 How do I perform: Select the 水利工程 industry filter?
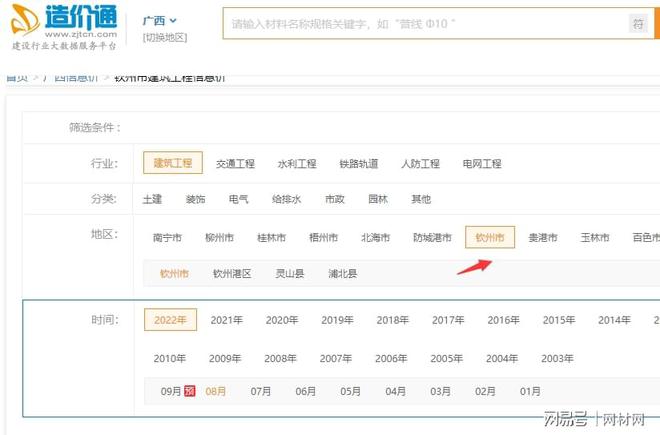297,164
